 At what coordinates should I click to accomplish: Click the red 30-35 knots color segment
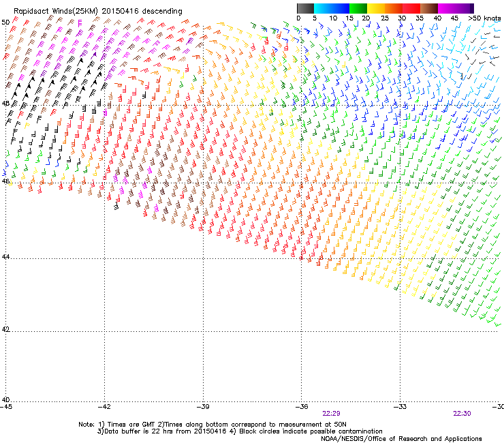[x=411, y=8]
